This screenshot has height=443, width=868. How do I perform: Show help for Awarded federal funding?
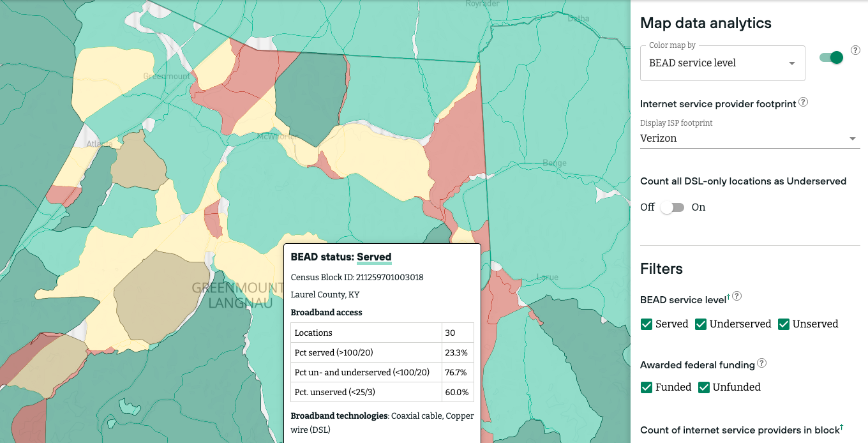coord(761,363)
